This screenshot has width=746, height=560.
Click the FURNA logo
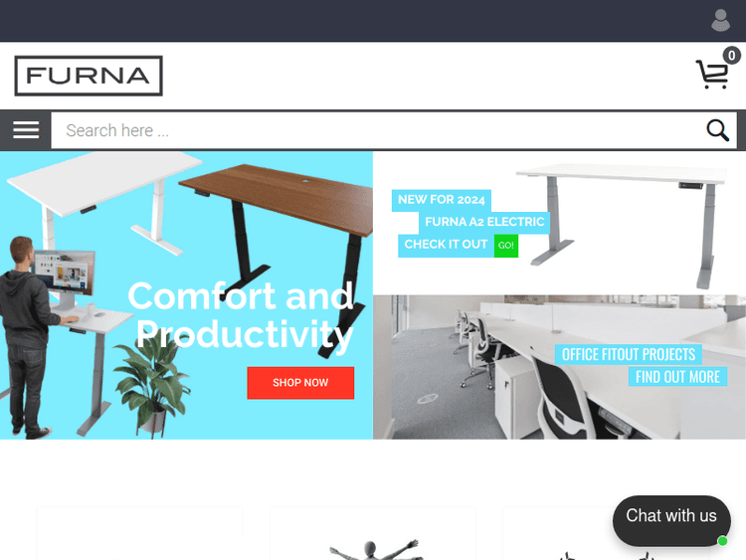point(89,76)
